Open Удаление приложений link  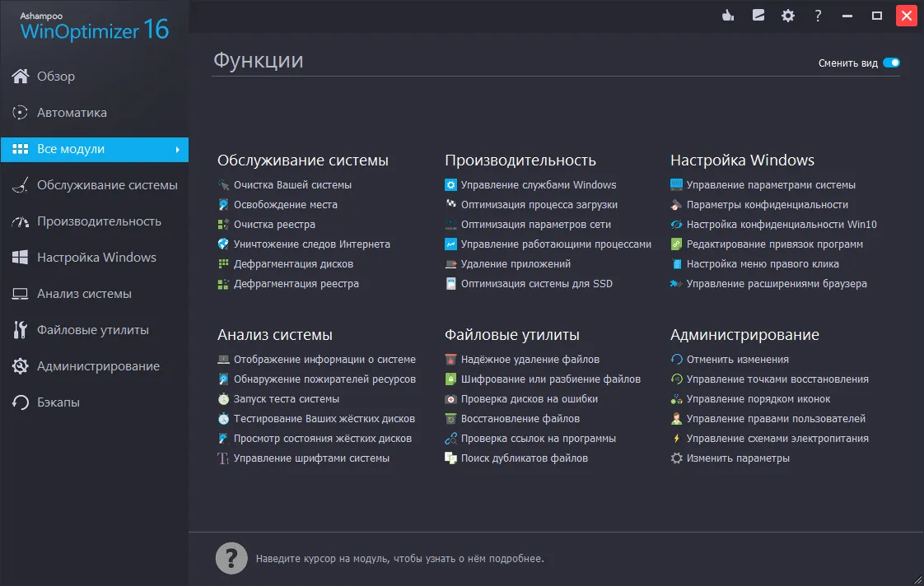pos(516,264)
